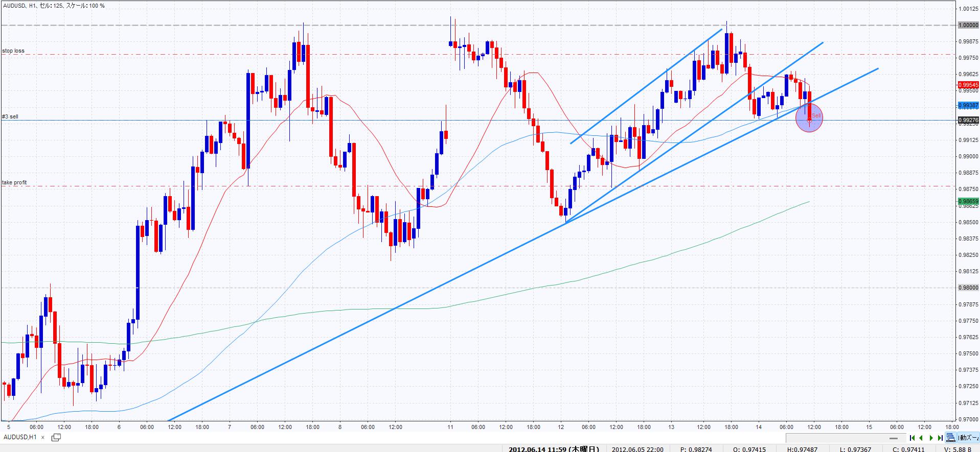This screenshot has height=452, width=980.
Task: Click the chart auto-scroll windows icon
Action: (x=950, y=438)
